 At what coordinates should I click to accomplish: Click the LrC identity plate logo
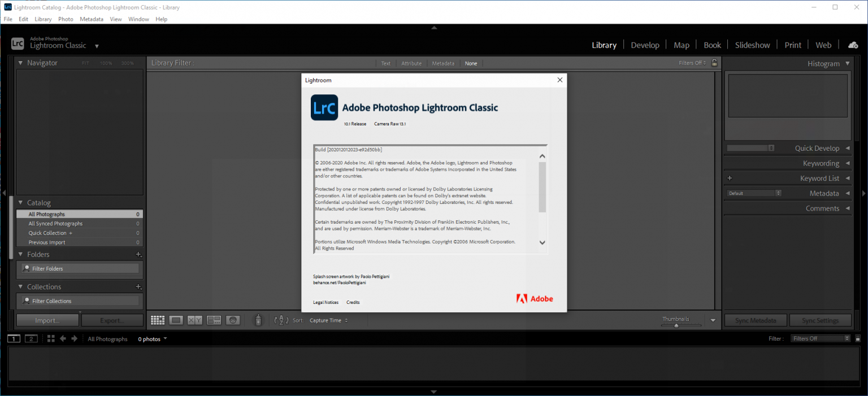click(x=18, y=44)
